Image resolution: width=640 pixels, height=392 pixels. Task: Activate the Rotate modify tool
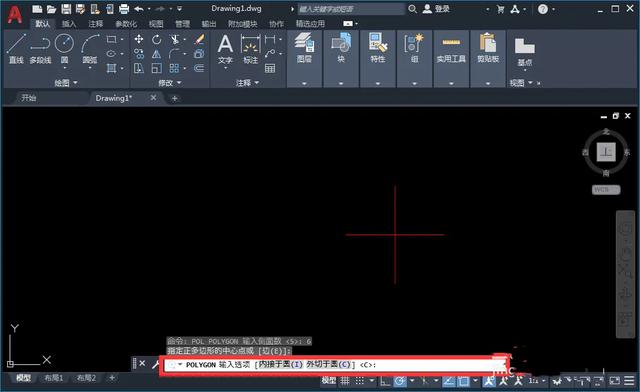click(x=156, y=39)
